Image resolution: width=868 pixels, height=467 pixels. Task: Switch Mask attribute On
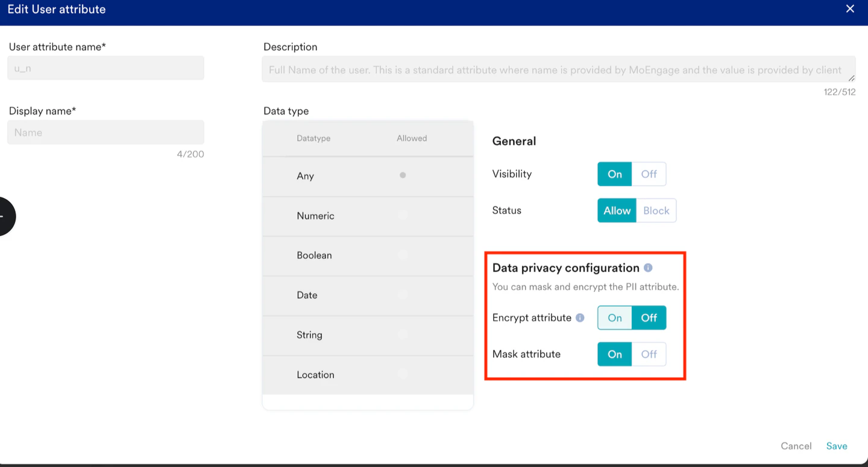click(x=614, y=354)
